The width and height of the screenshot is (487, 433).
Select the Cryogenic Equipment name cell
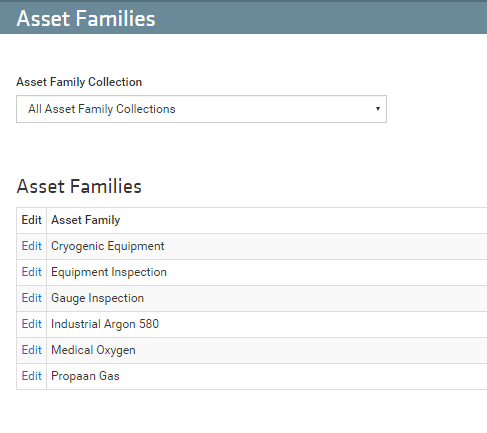click(x=267, y=246)
